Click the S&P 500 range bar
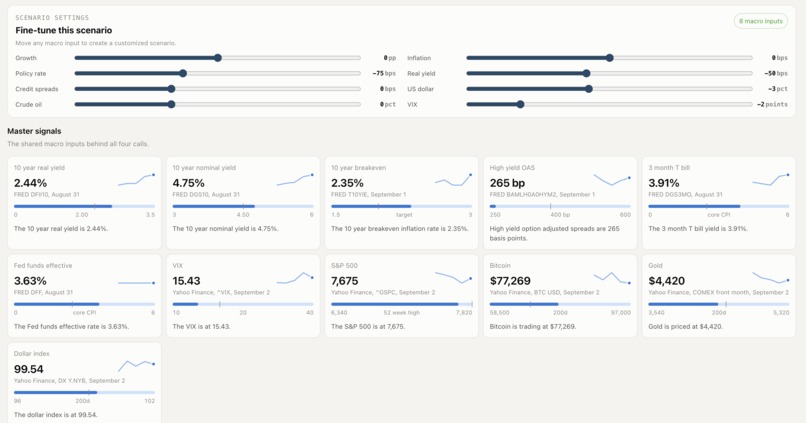Viewport: 806px width, 423px height. (x=402, y=304)
